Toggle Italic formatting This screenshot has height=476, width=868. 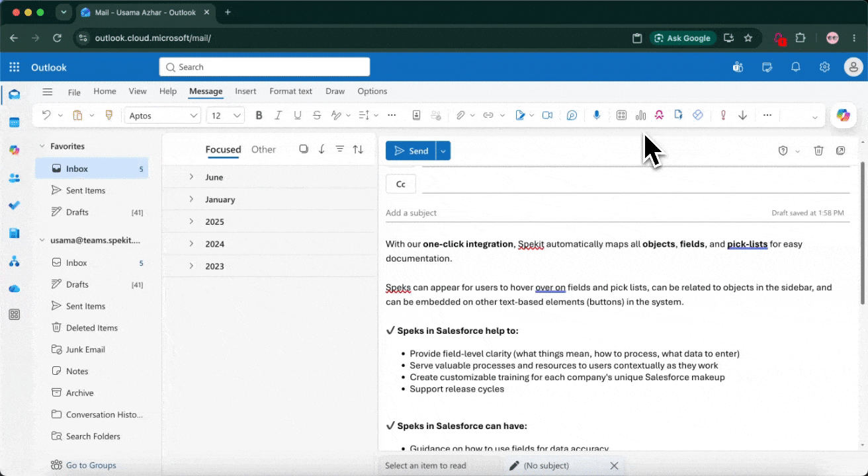(x=279, y=116)
